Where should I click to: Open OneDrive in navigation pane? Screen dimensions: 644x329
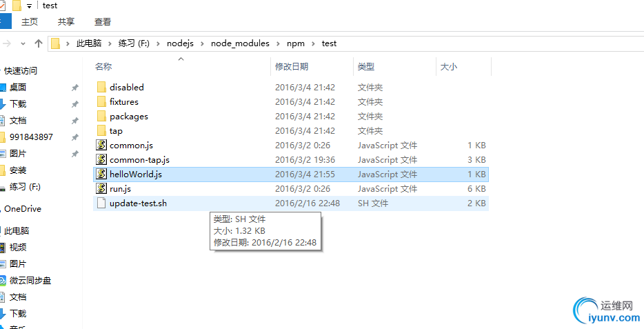click(x=23, y=209)
